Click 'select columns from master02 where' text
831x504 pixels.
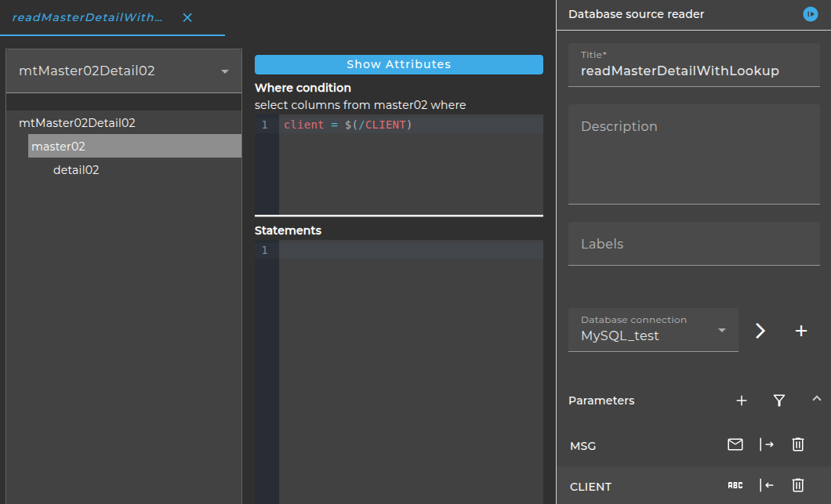360,105
